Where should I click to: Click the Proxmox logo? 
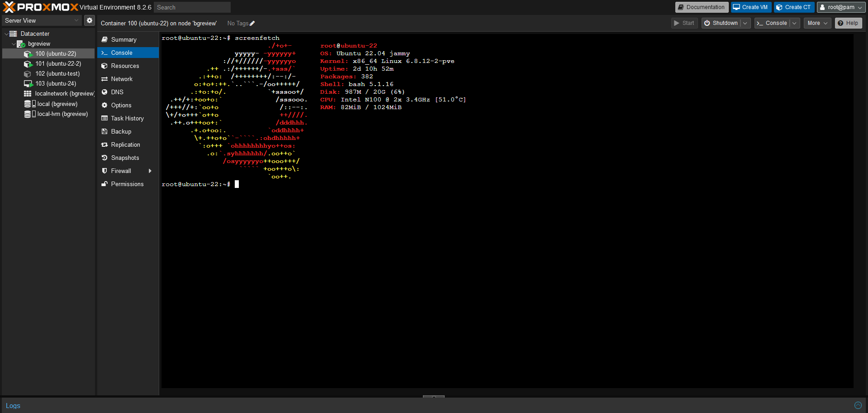tap(41, 7)
